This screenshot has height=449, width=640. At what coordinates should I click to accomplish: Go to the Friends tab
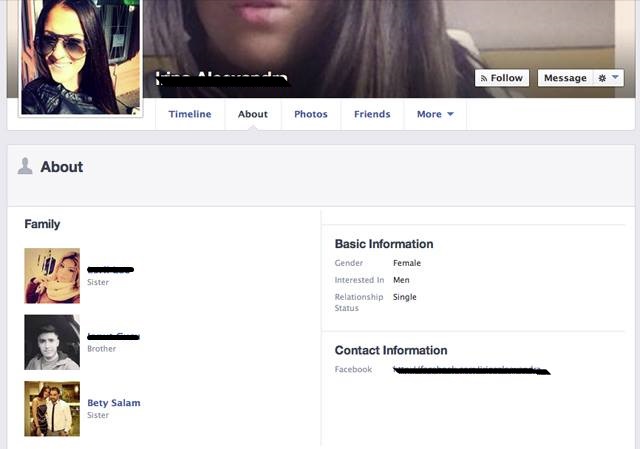[372, 114]
